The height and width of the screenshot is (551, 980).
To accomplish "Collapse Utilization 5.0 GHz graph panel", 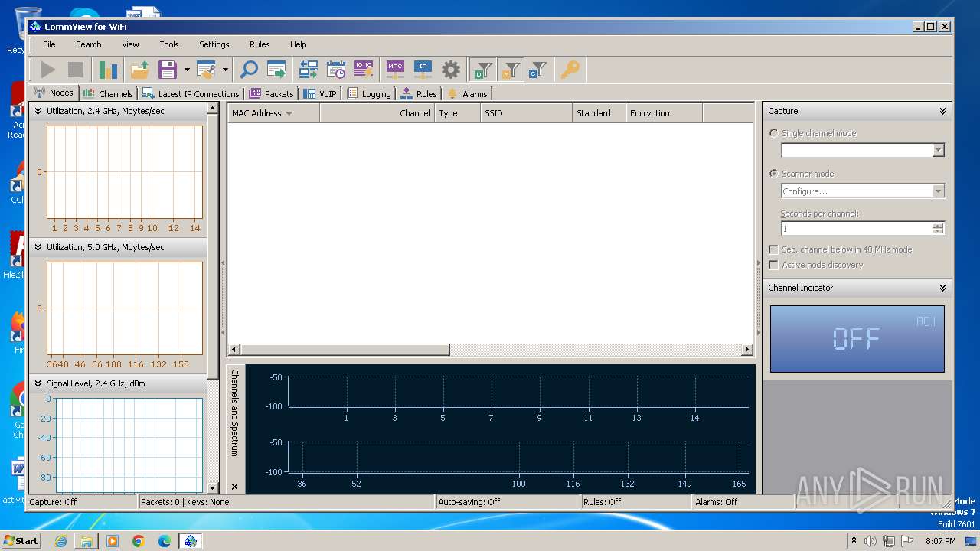I will [x=38, y=247].
